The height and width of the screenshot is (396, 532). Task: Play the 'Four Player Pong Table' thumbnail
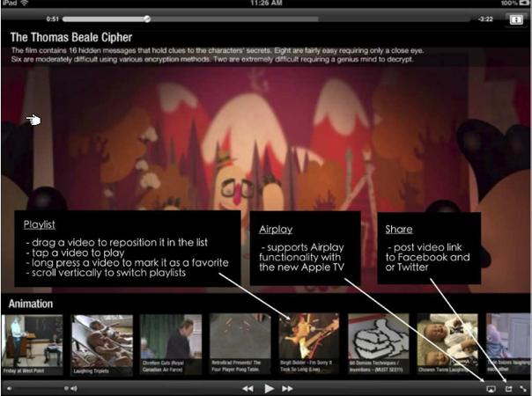coord(240,344)
